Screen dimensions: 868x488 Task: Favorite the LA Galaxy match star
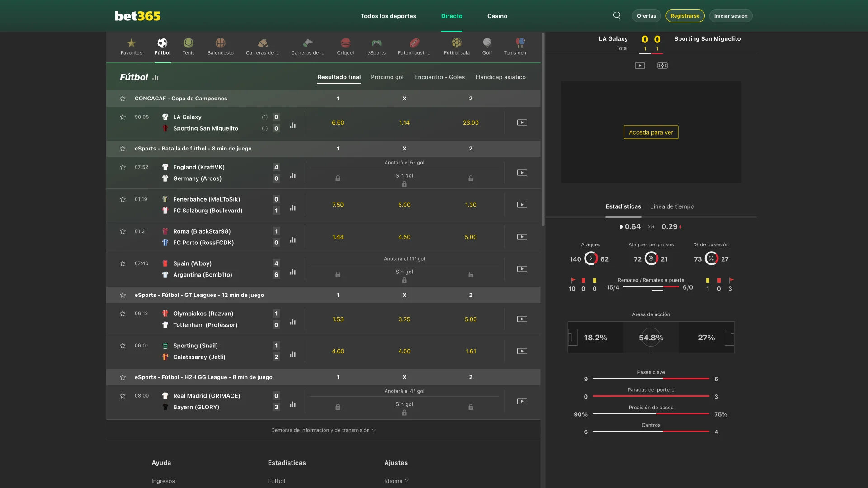point(123,117)
